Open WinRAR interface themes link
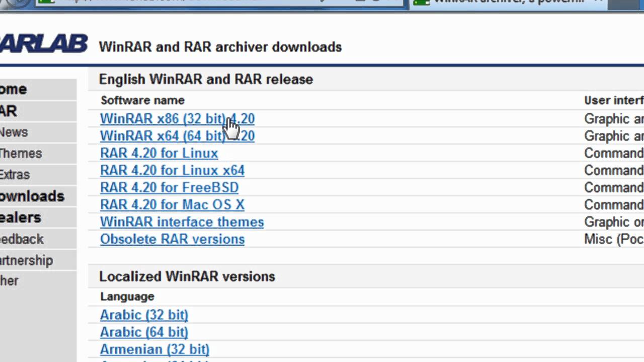 (x=182, y=222)
